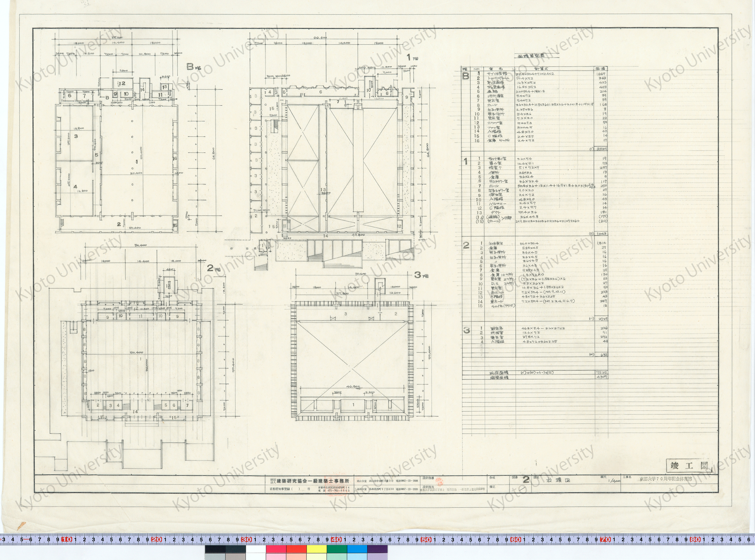Viewport: 755px width, 560px height.
Task: Click the B階 basement floor plan label
Action: click(x=193, y=67)
